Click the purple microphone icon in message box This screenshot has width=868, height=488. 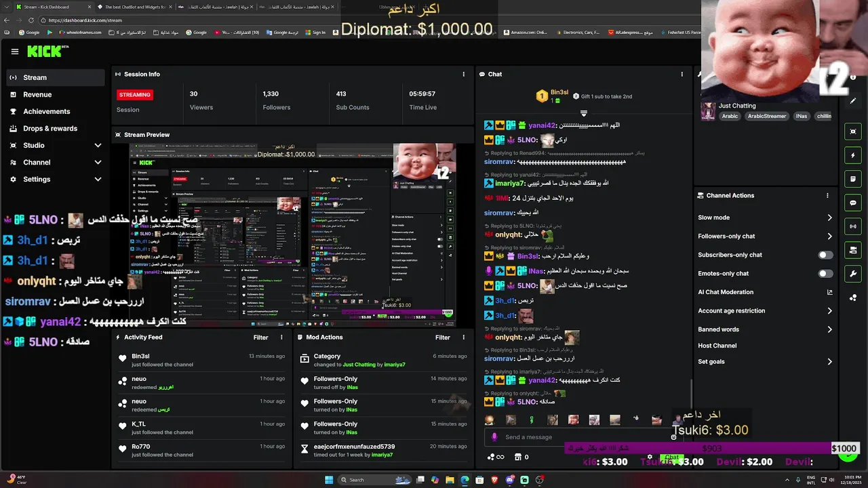[x=494, y=437]
